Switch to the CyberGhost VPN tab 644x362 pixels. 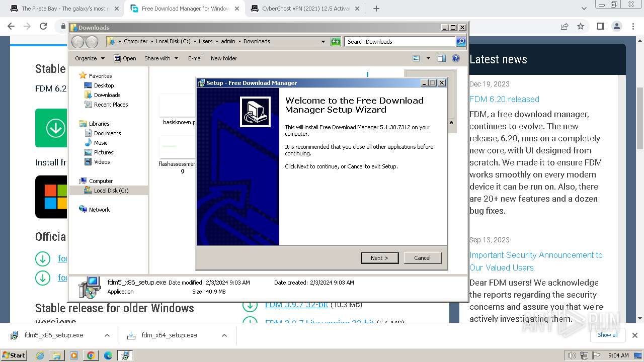tap(305, 9)
